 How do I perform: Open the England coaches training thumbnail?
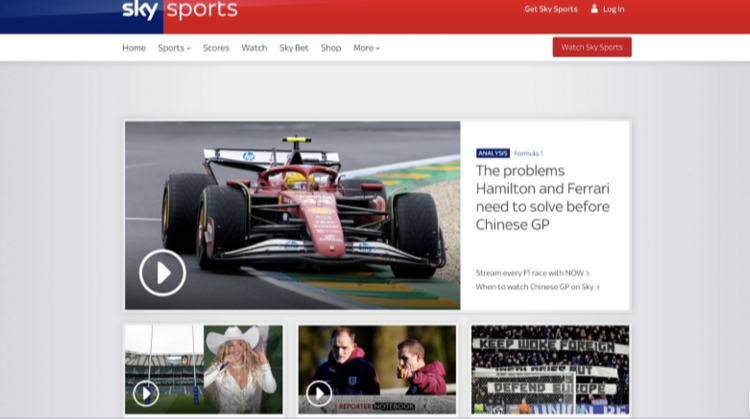tap(377, 369)
